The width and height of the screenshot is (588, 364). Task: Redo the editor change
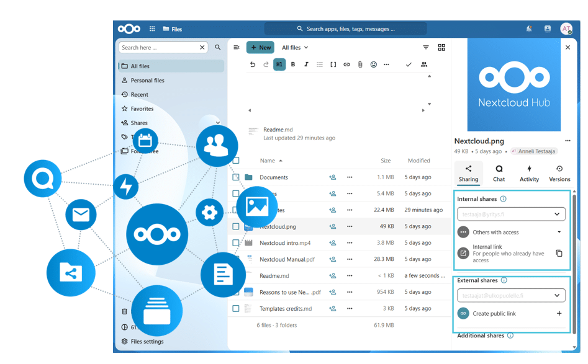[x=266, y=64]
